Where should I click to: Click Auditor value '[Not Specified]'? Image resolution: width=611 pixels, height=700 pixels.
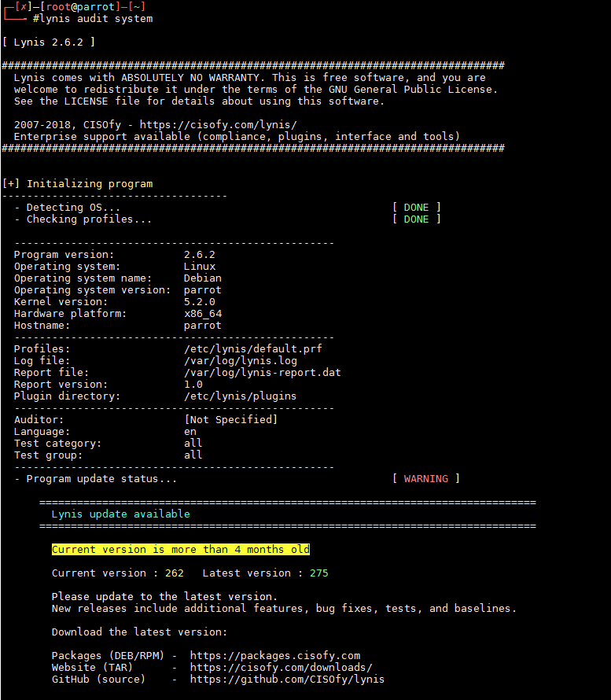click(230, 420)
